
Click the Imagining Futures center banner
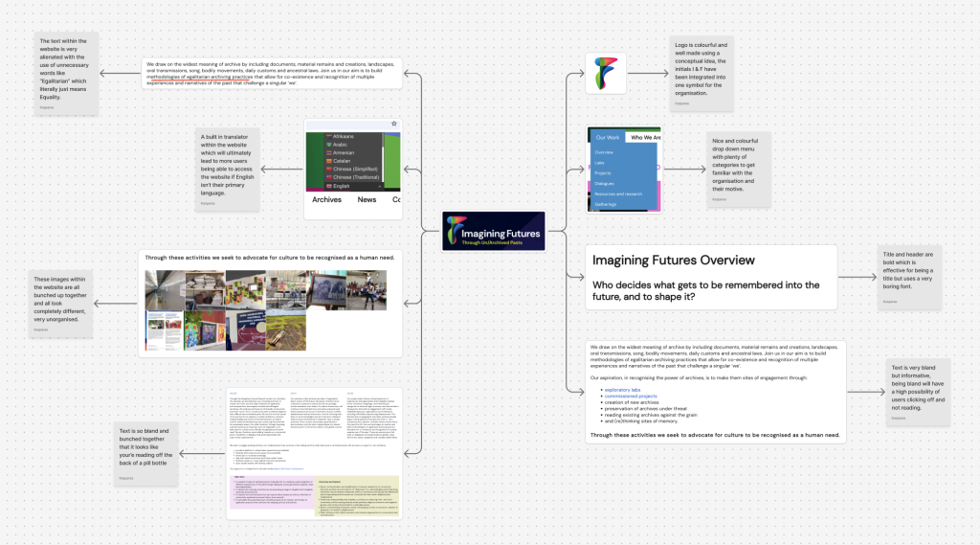pyautogui.click(x=493, y=232)
